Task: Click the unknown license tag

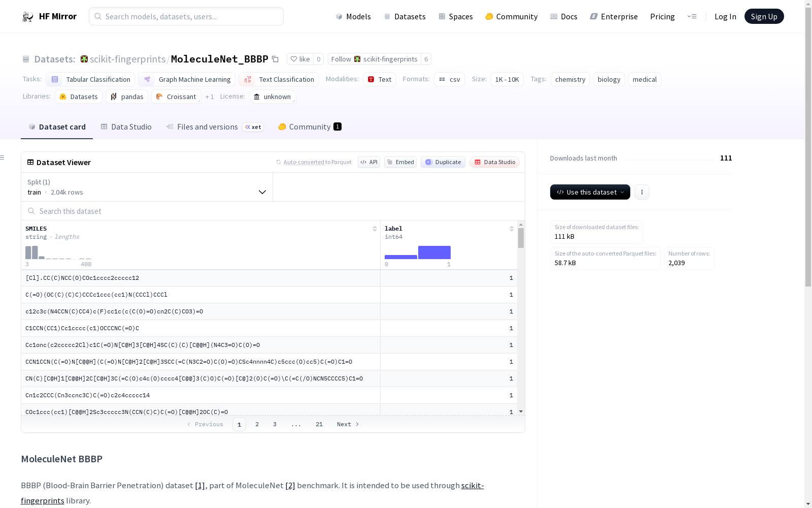Action: point(273,97)
